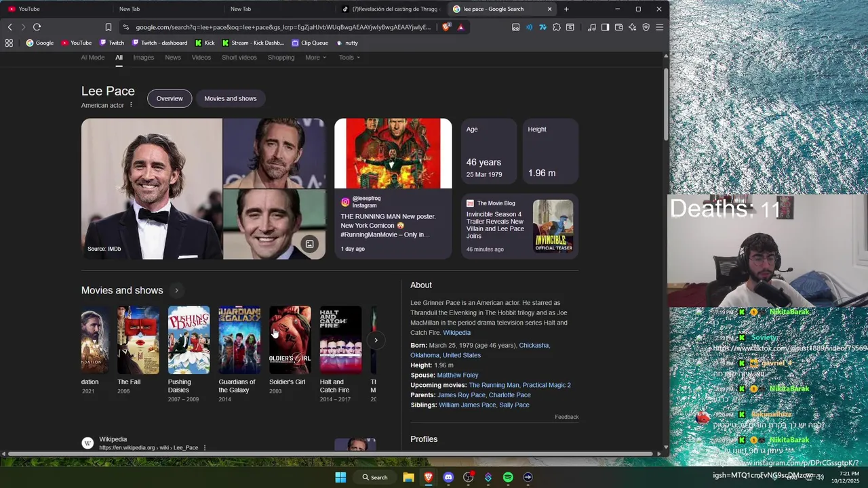Select the Images search tab
Viewport: 868px width, 488px height.
click(143, 58)
